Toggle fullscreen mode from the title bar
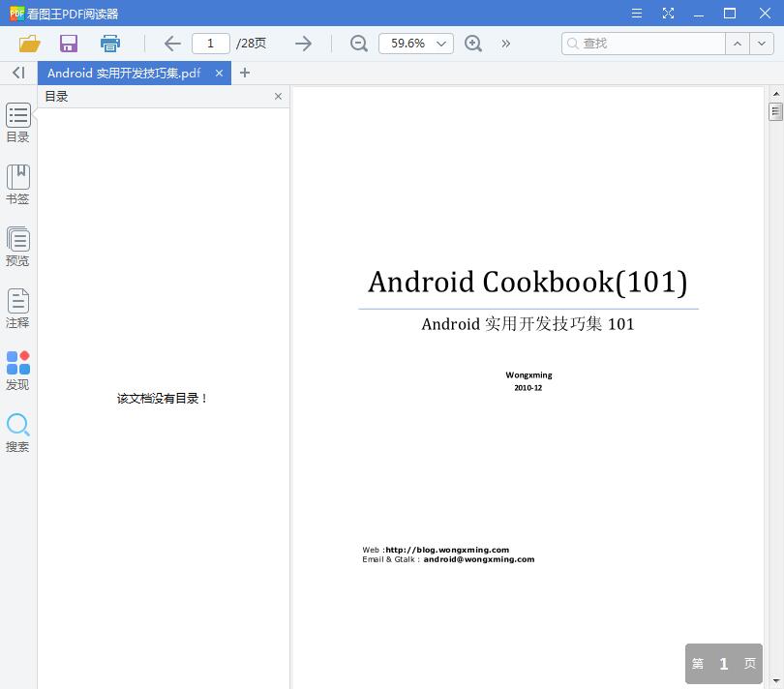The image size is (784, 689). point(668,14)
